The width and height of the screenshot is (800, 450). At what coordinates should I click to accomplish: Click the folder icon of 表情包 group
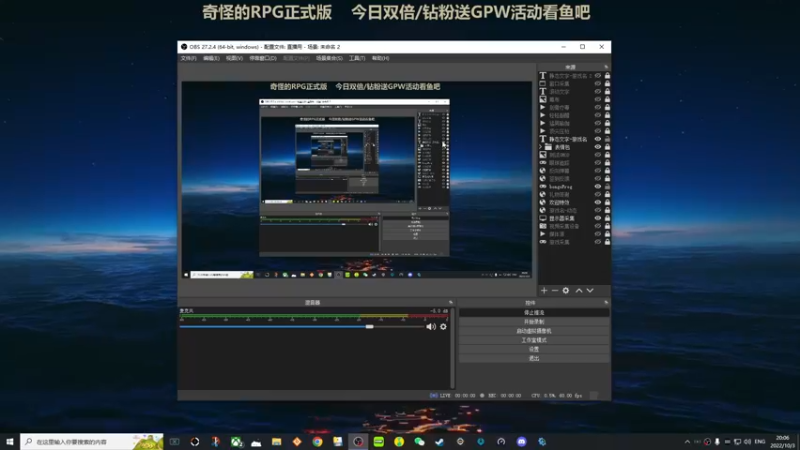(x=548, y=147)
